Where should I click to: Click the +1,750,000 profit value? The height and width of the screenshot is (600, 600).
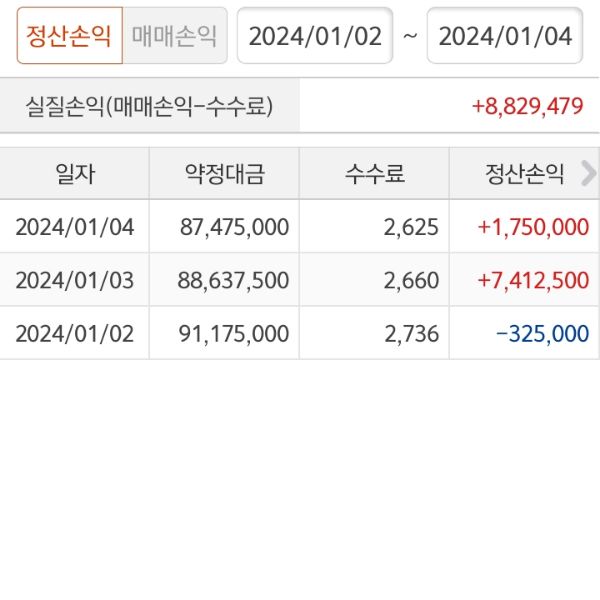tap(533, 227)
